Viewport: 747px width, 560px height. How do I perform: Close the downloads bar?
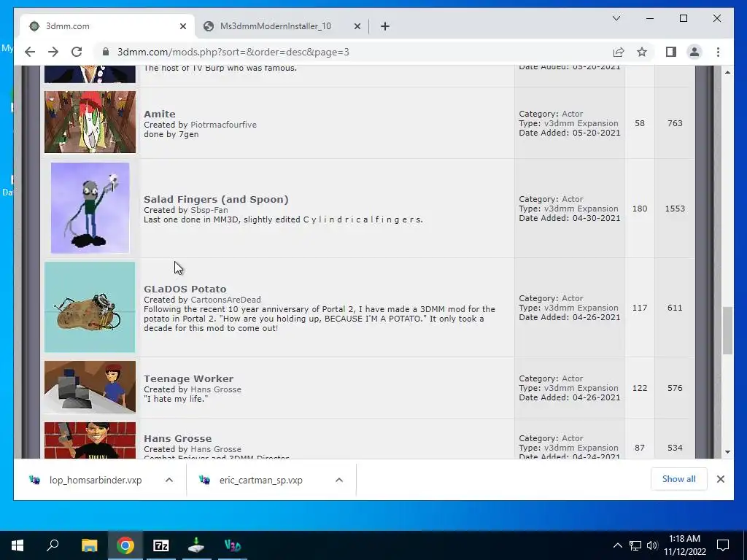[720, 479]
